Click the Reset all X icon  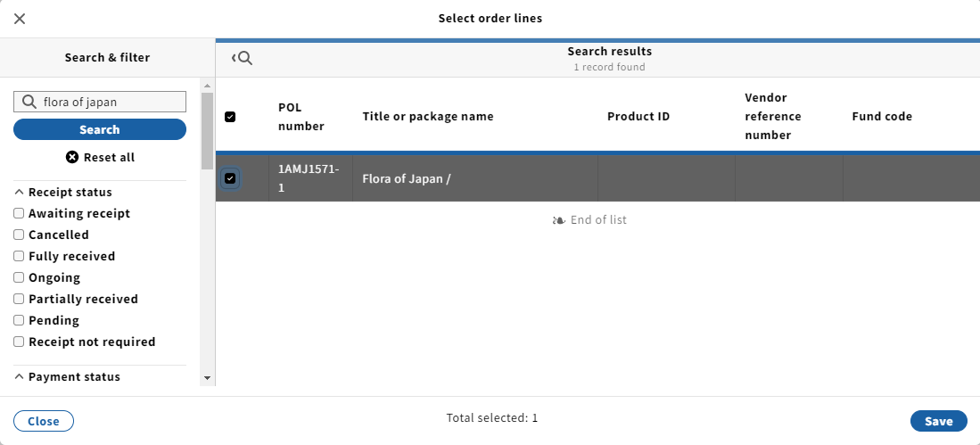point(72,157)
